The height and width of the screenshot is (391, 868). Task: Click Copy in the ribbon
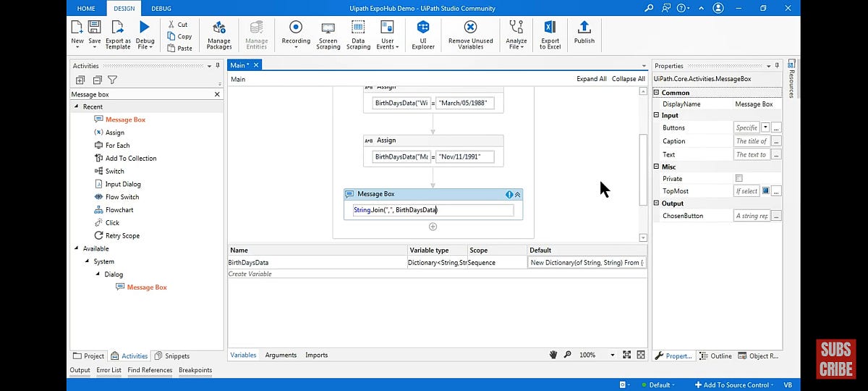[x=179, y=36]
